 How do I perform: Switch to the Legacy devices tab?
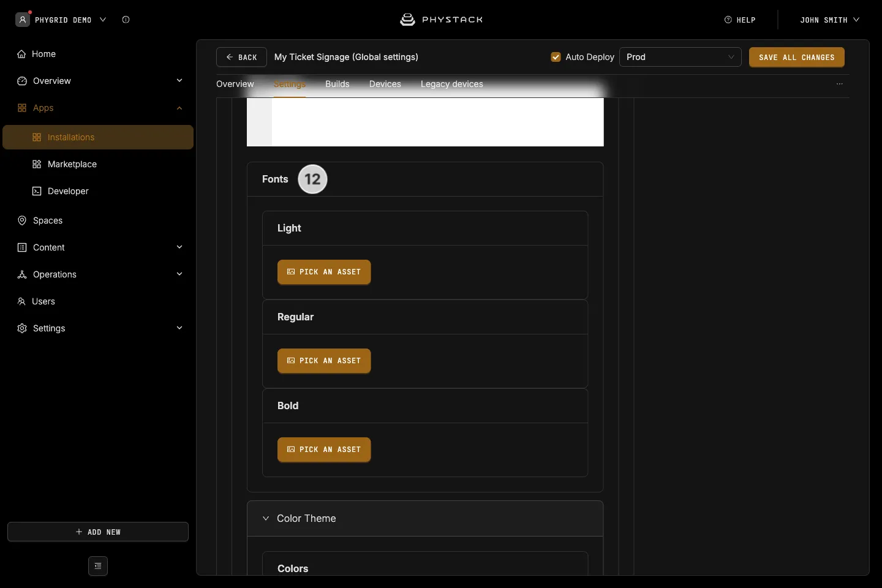point(452,84)
